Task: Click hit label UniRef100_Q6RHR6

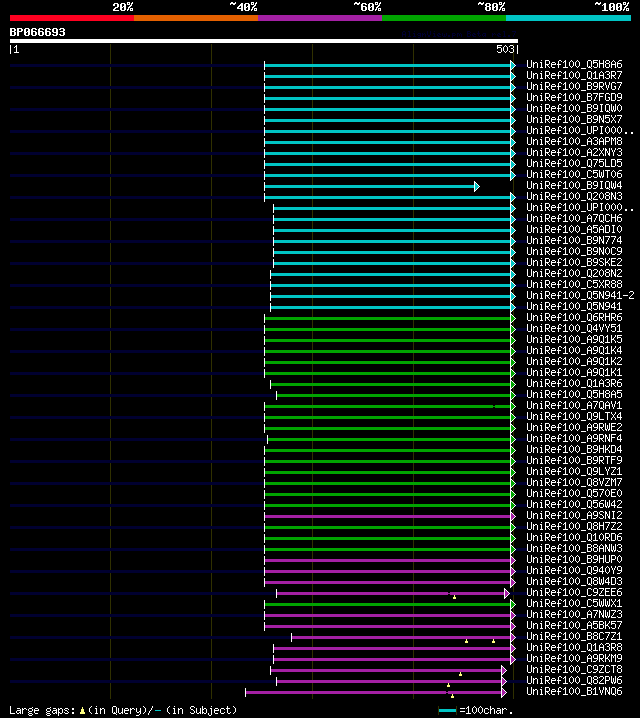Action: tap(574, 317)
